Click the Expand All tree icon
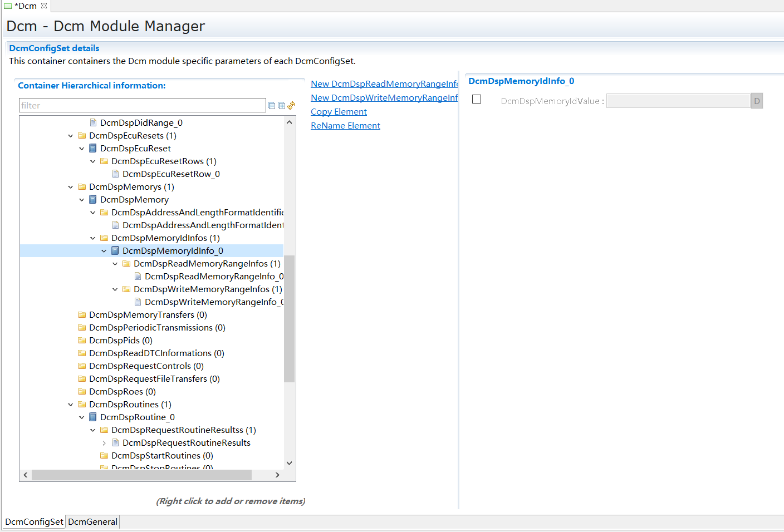 tap(282, 106)
